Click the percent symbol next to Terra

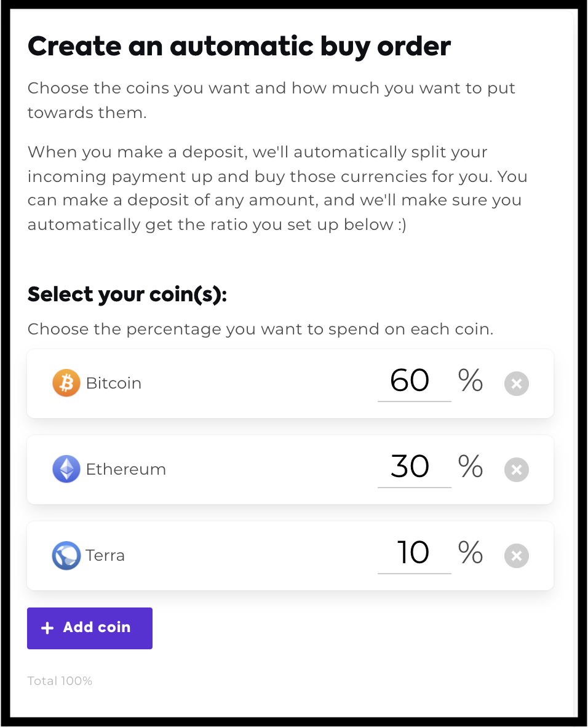471,554
